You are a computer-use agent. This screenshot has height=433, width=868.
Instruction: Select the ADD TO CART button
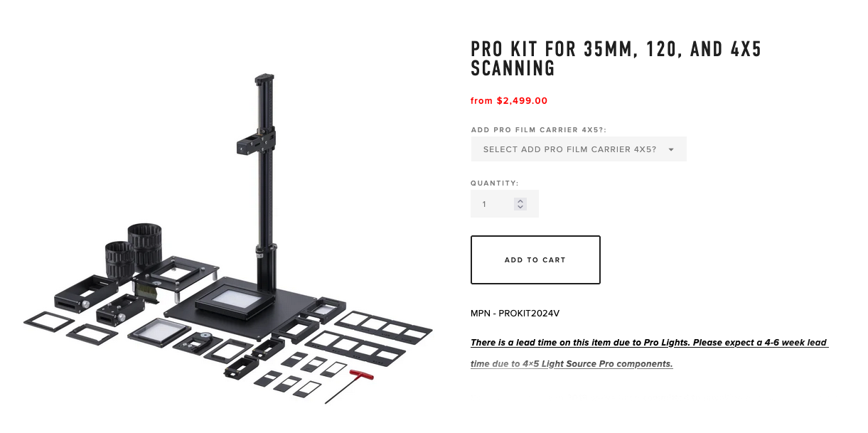[x=535, y=260]
